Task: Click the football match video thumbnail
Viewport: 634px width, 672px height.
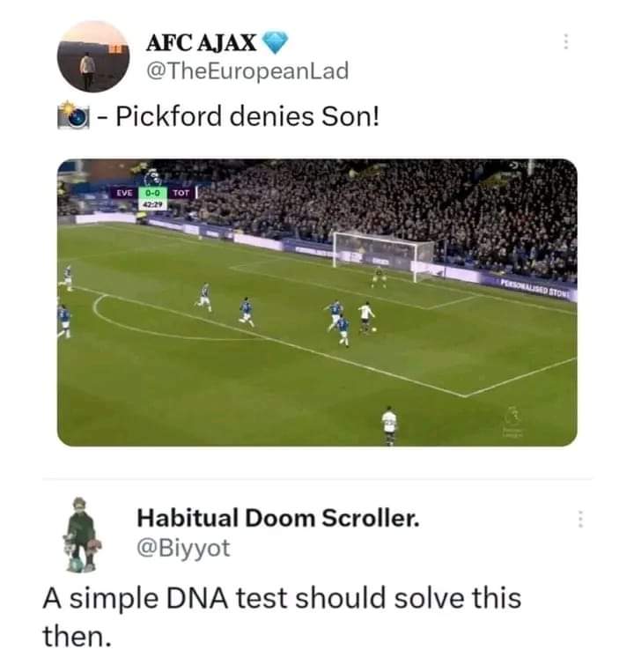Action: 317,303
